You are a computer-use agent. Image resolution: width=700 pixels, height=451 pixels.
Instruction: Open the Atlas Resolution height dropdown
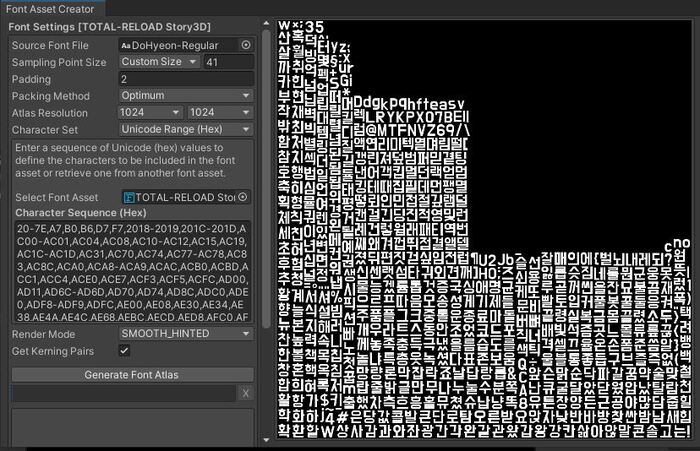click(220, 112)
